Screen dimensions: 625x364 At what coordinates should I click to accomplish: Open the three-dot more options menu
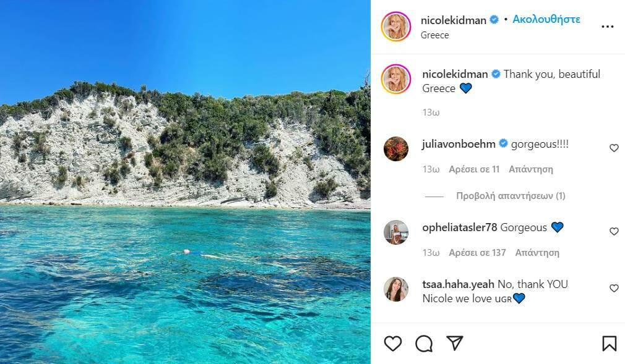608,27
